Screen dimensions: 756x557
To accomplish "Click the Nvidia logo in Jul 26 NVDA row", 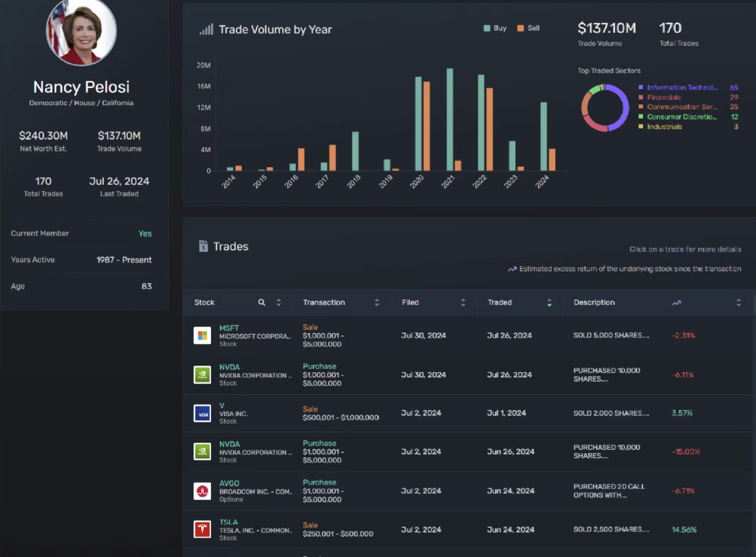I will point(202,375).
